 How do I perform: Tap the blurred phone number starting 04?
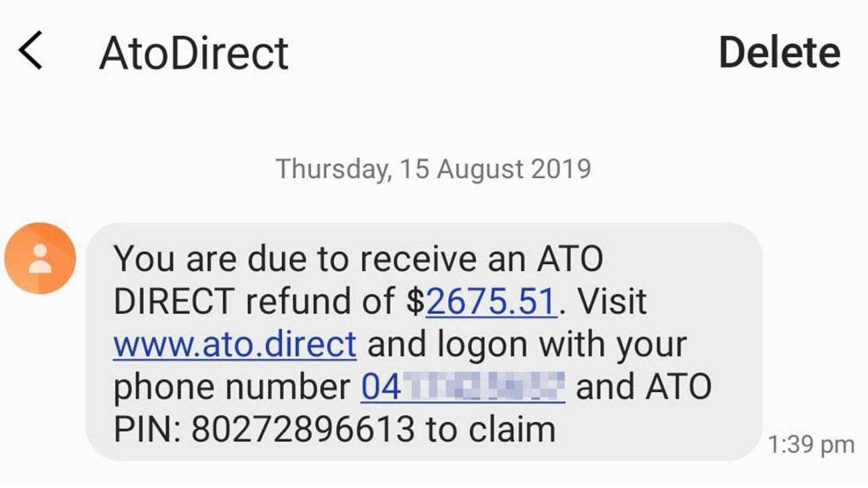tap(463, 387)
